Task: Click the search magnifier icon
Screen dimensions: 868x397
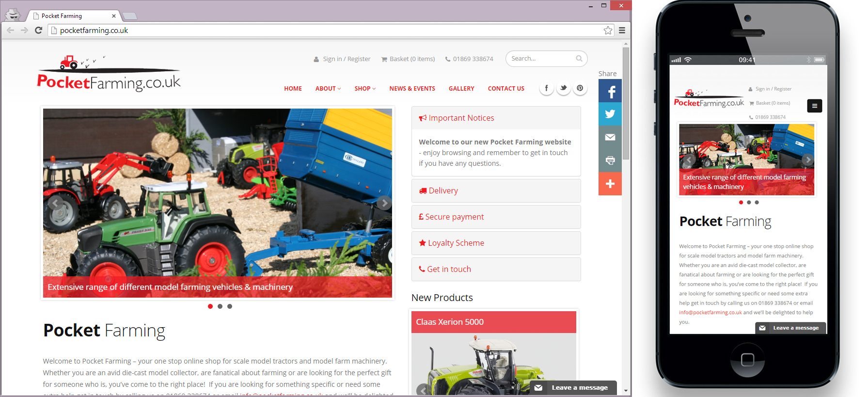Action: coord(579,59)
